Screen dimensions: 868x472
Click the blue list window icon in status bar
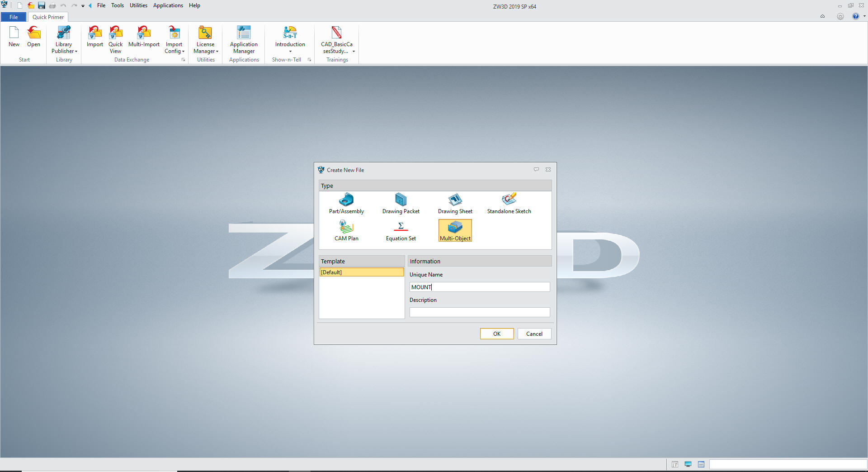point(701,464)
